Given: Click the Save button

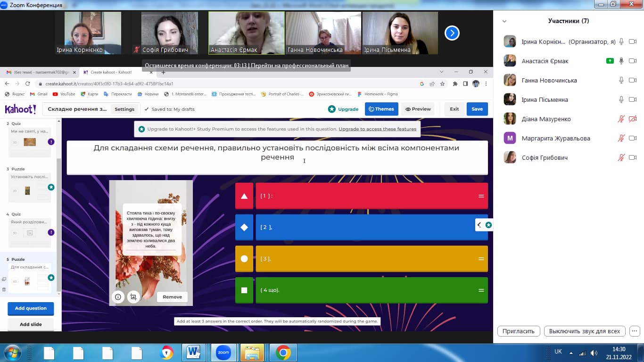Looking at the screenshot, I should pos(477,109).
